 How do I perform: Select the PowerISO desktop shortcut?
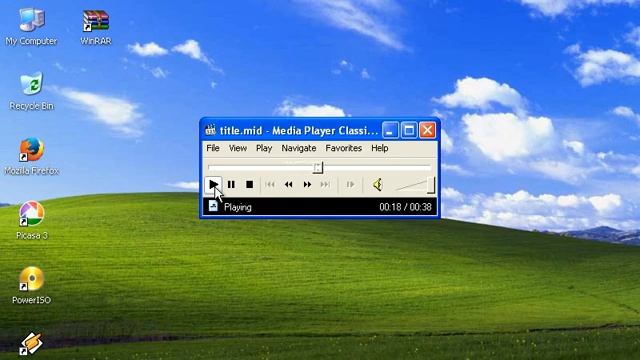click(x=31, y=285)
